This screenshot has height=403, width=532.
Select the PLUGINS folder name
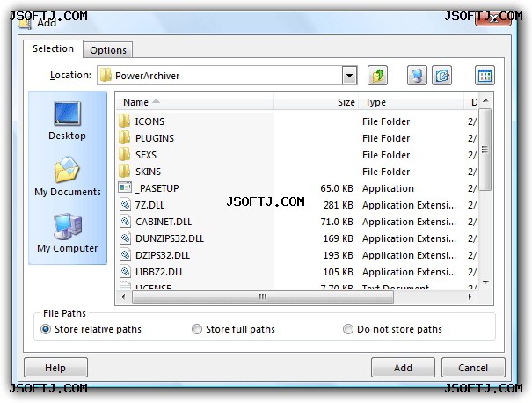point(155,138)
